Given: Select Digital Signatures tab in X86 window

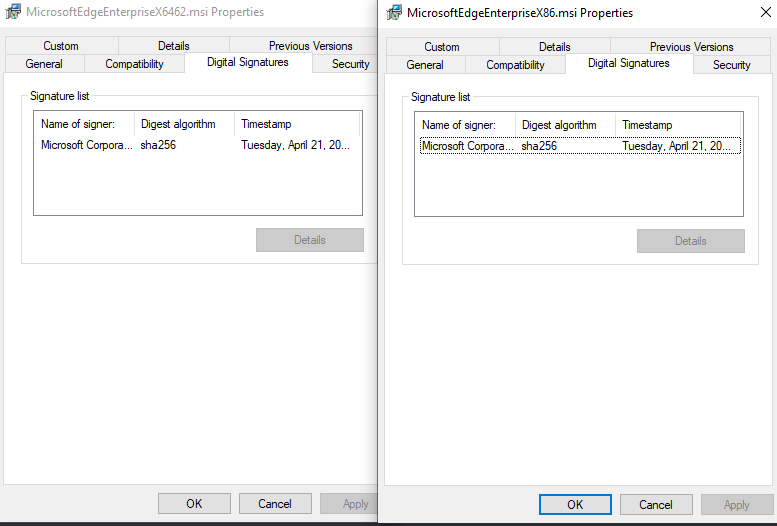Looking at the screenshot, I should (x=629, y=63).
